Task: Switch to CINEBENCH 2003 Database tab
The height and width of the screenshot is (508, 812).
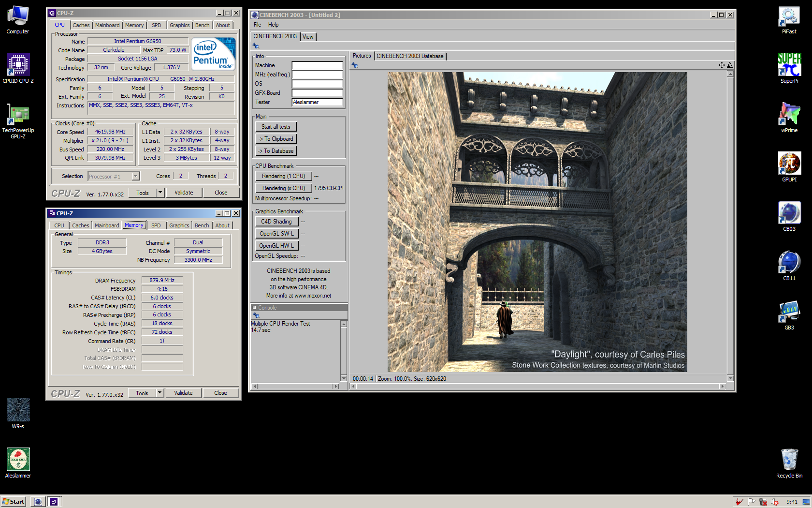Action: tap(410, 56)
